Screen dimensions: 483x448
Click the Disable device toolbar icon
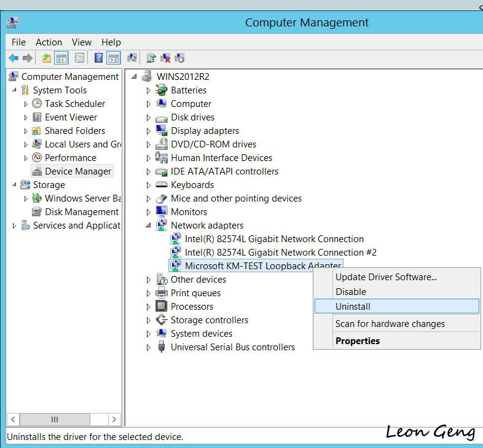pyautogui.click(x=179, y=58)
